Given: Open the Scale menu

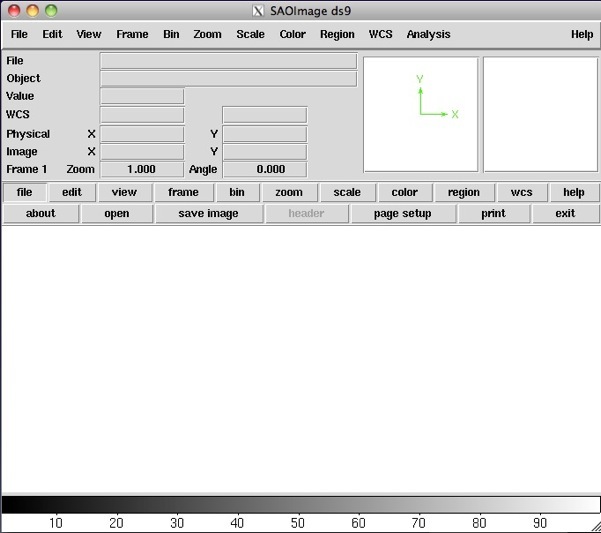Looking at the screenshot, I should (250, 34).
